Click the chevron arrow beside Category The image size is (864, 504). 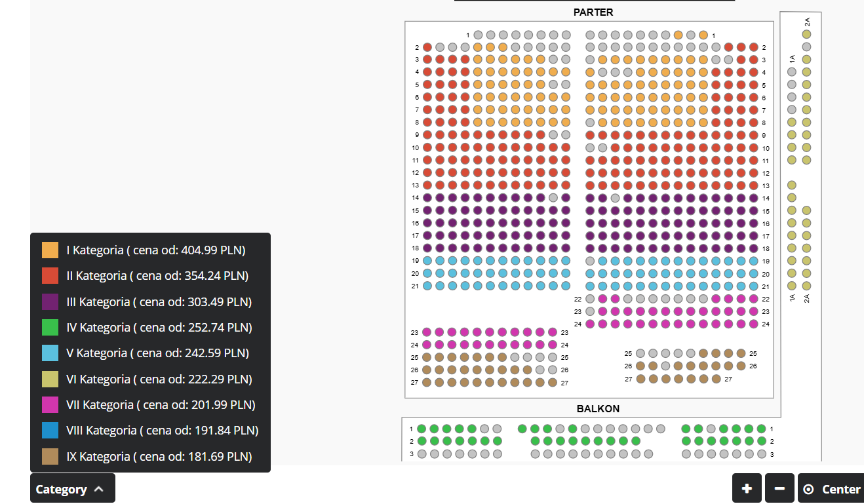tap(99, 489)
